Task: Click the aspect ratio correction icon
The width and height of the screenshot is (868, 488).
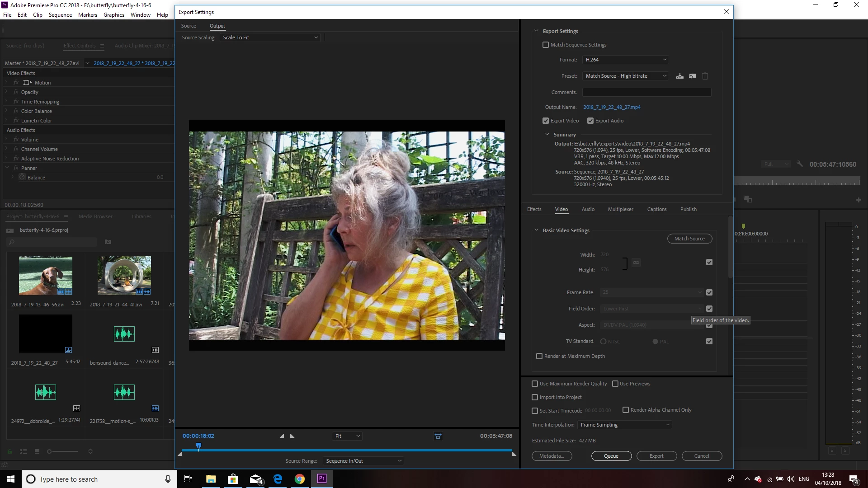Action: tap(438, 436)
